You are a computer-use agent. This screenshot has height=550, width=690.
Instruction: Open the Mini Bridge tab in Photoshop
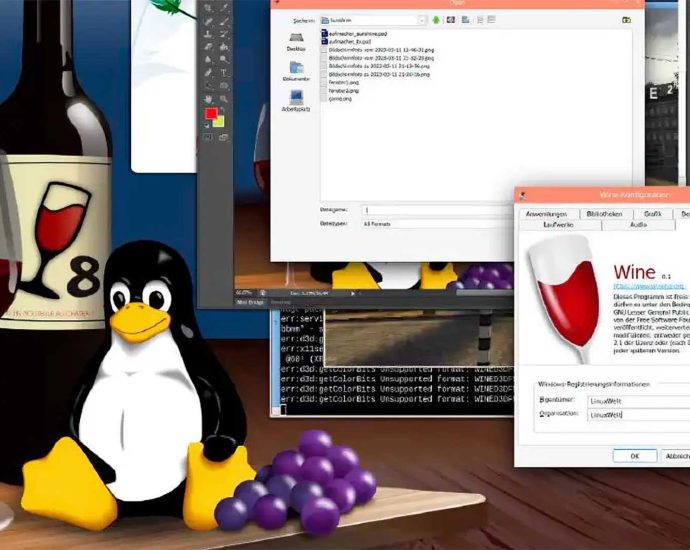tap(250, 303)
